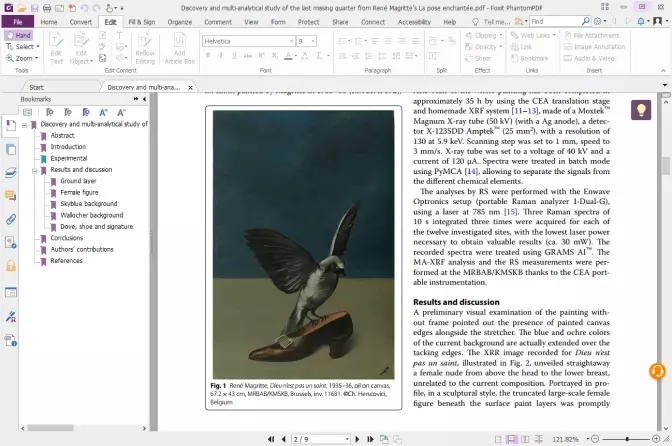This screenshot has height=446, width=672.
Task: Click the Shear effect button
Action: click(479, 58)
